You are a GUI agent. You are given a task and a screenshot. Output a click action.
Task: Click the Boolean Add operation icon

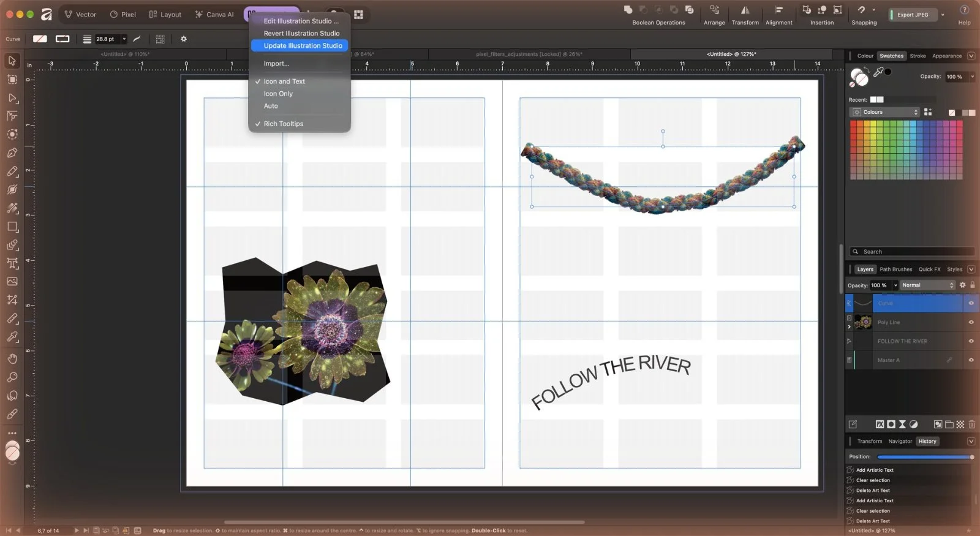click(x=628, y=10)
